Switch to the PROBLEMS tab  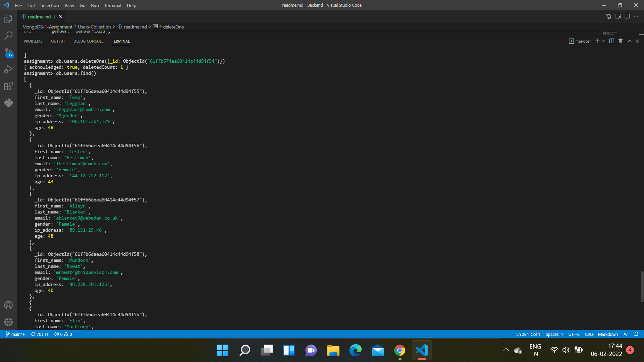point(33,41)
